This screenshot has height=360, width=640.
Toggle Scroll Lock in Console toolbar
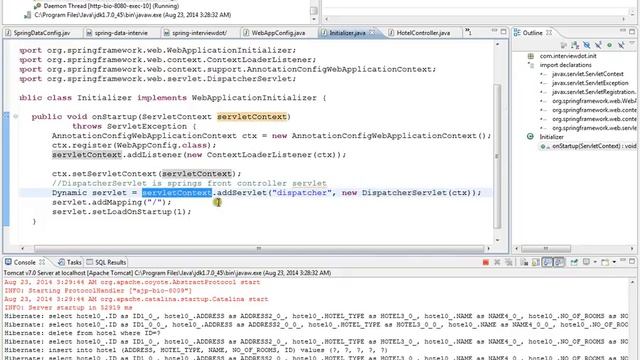click(536, 262)
